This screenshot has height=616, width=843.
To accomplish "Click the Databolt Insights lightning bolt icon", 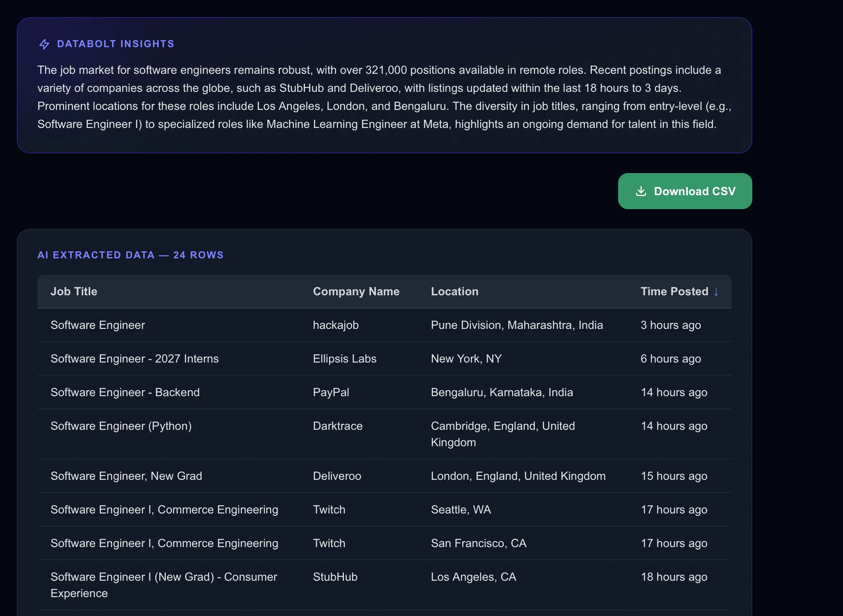I will (44, 44).
